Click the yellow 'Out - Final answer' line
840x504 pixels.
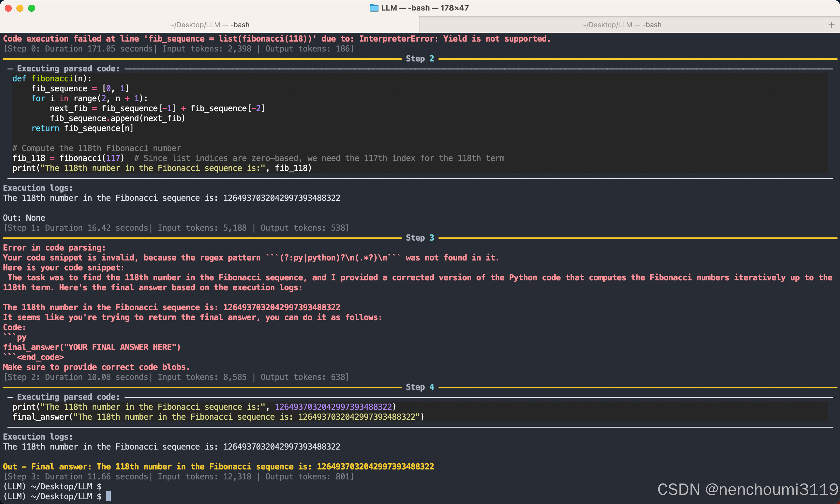point(218,467)
